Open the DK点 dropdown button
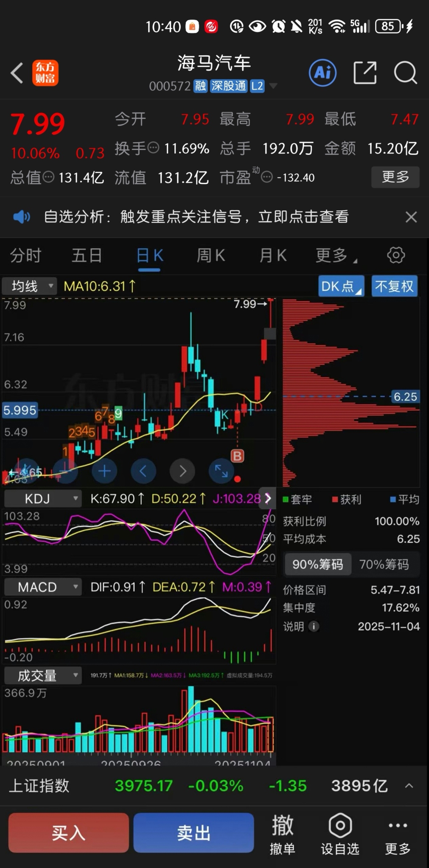Image resolution: width=429 pixels, height=868 pixels. coord(341,286)
